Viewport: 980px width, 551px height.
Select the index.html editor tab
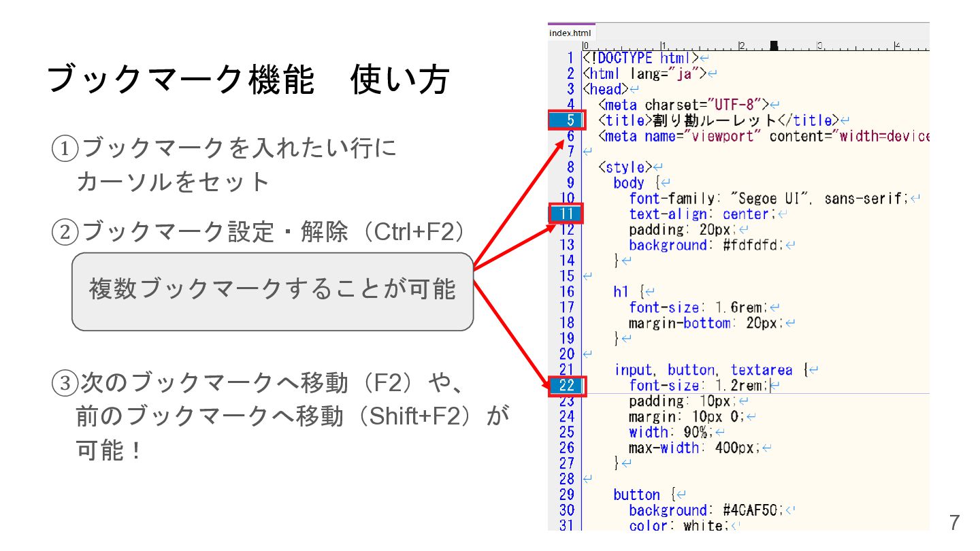pyautogui.click(x=571, y=33)
